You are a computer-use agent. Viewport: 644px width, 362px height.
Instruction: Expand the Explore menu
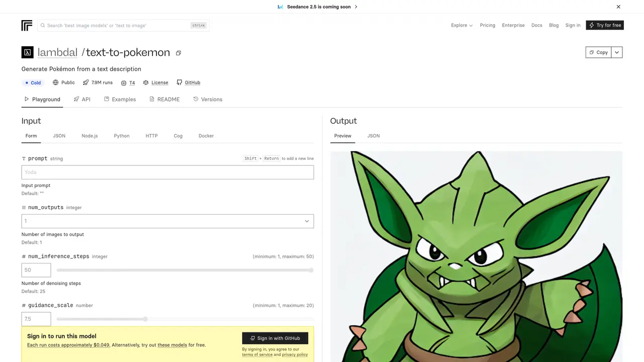pos(462,25)
